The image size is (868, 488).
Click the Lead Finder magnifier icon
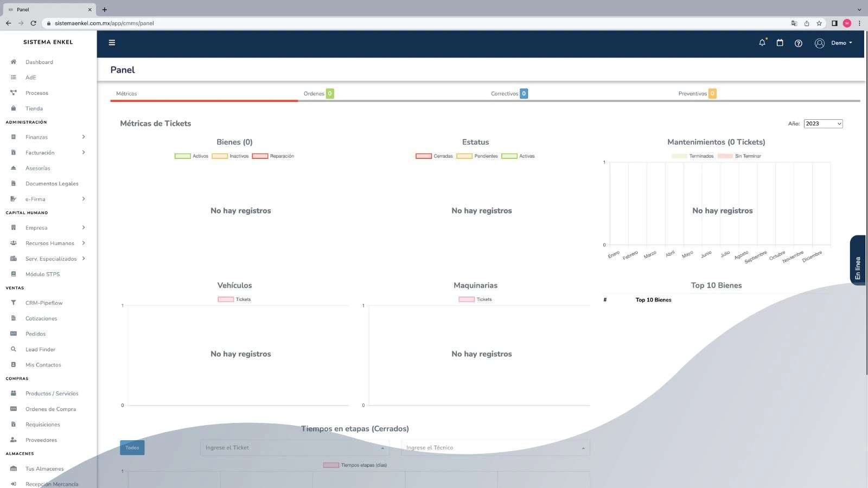coord(14,349)
